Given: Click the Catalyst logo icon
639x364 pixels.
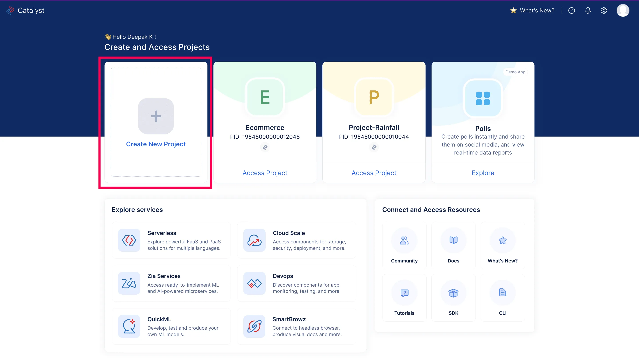Looking at the screenshot, I should tap(10, 10).
